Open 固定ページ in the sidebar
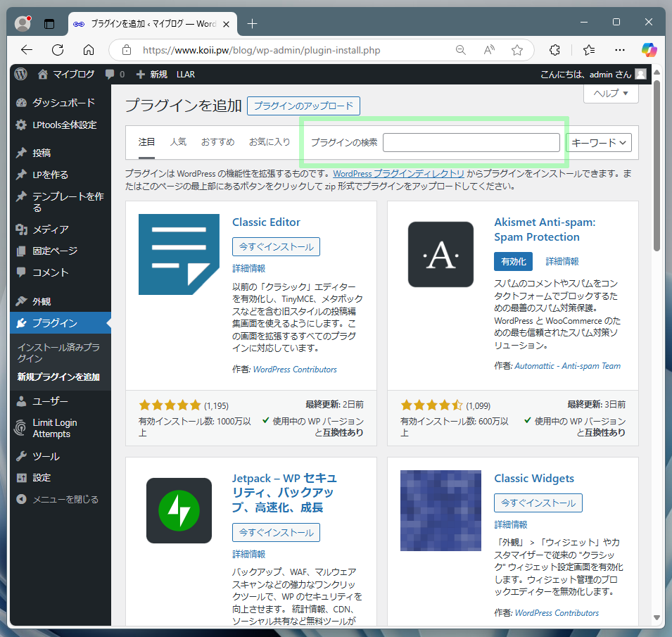The image size is (672, 637). [x=61, y=251]
